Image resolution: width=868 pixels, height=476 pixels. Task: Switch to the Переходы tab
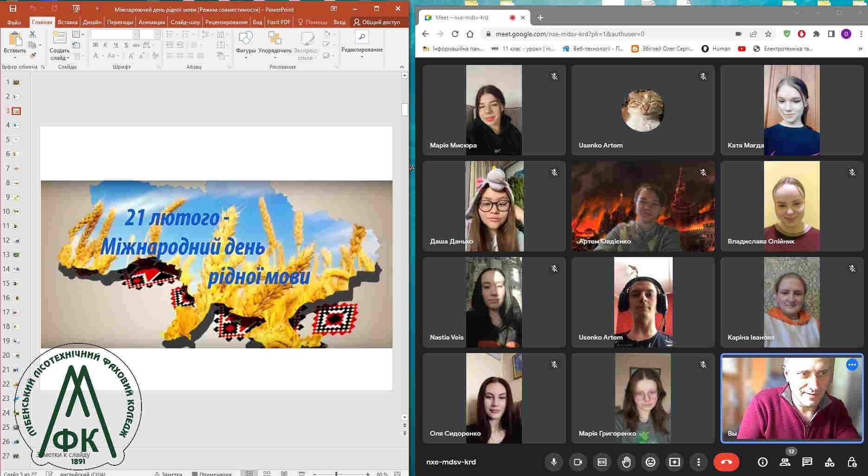tap(120, 22)
